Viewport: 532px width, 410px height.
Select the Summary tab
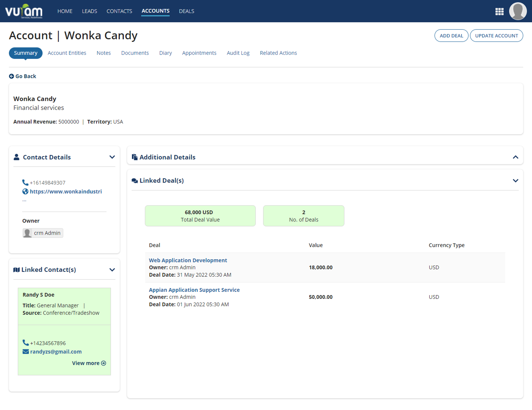pyautogui.click(x=26, y=53)
